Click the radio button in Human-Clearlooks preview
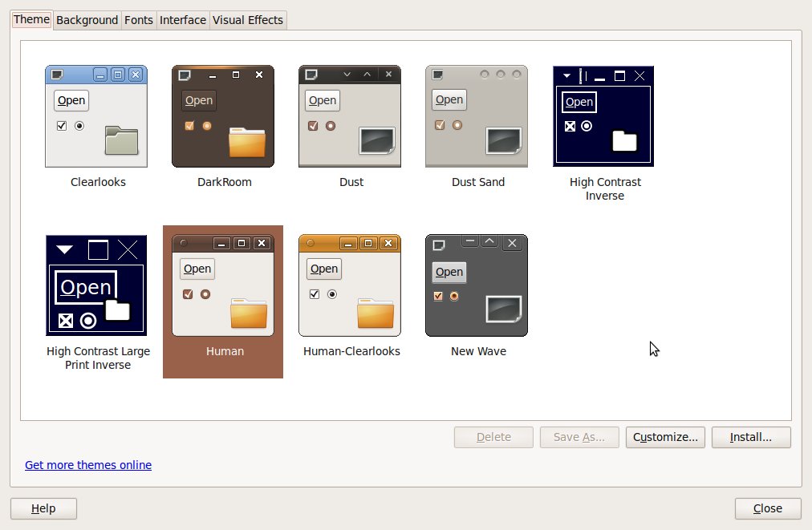The height and width of the screenshot is (530, 812). pyautogui.click(x=332, y=294)
